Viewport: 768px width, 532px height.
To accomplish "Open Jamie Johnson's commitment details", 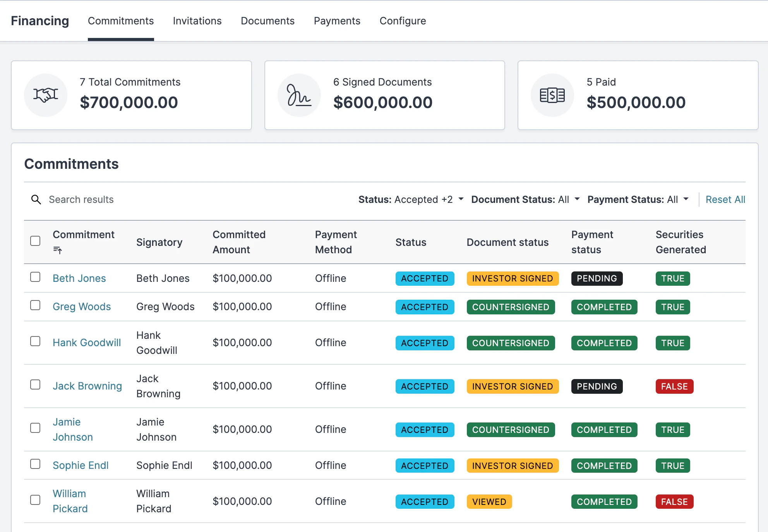I will [x=72, y=429].
